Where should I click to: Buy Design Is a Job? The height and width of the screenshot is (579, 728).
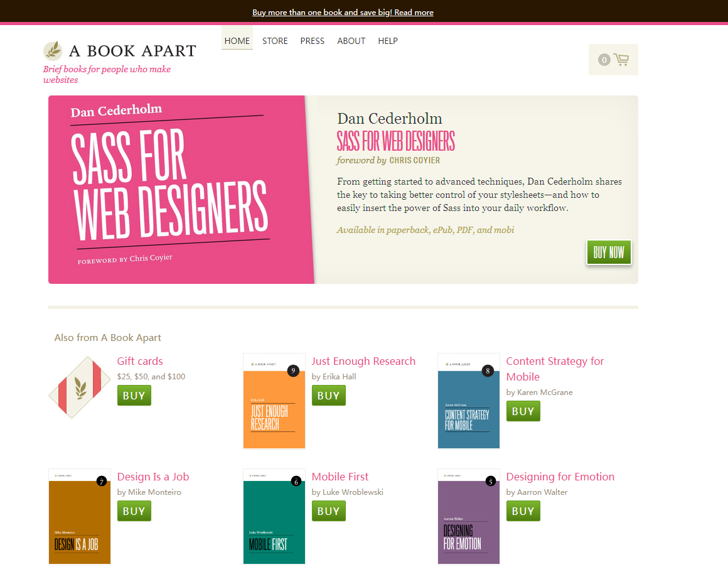click(x=134, y=511)
